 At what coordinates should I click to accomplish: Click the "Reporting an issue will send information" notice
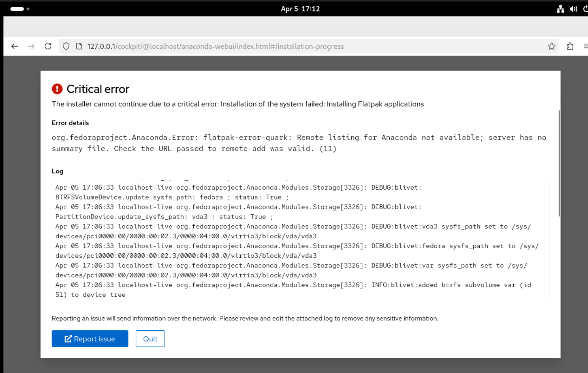click(x=245, y=318)
